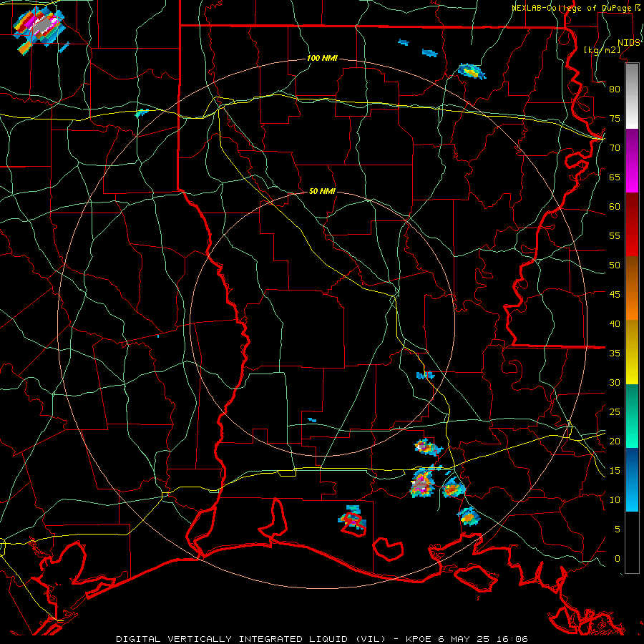Click the scale value "40"

[x=615, y=323]
